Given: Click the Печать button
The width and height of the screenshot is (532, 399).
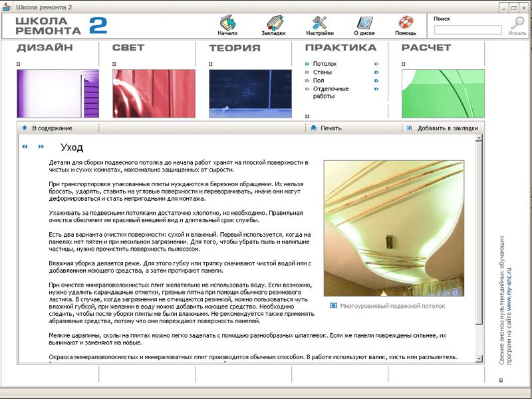Looking at the screenshot, I should 331,128.
